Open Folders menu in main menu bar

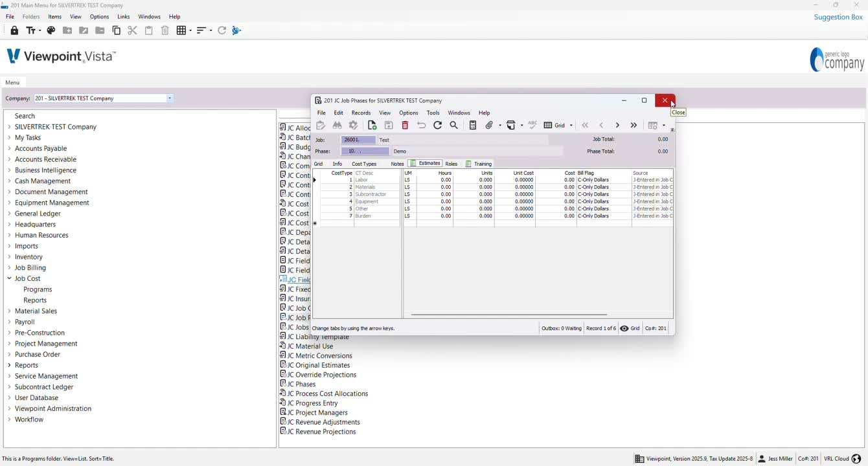click(31, 17)
